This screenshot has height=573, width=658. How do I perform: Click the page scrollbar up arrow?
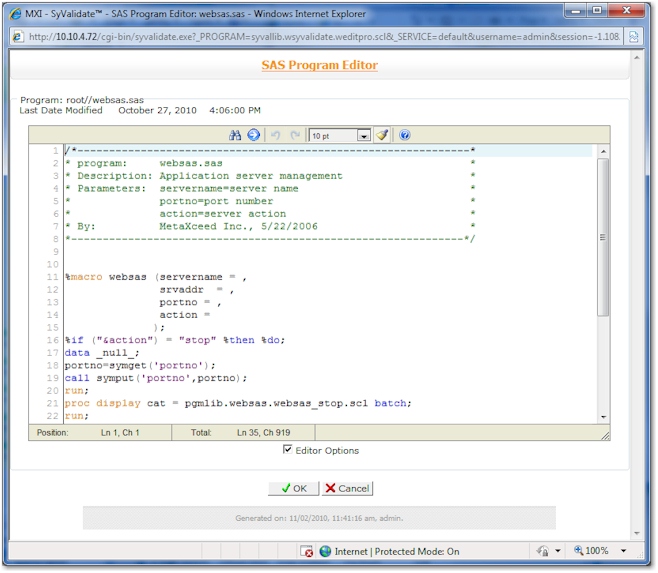637,58
